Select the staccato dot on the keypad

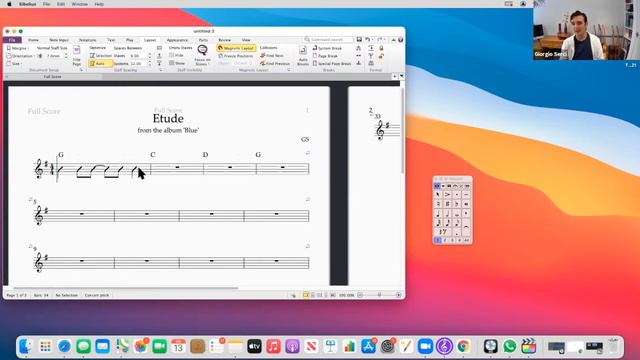[x=457, y=194]
